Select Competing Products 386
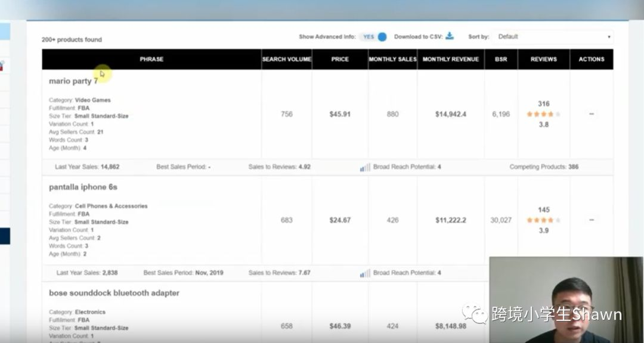 [544, 167]
